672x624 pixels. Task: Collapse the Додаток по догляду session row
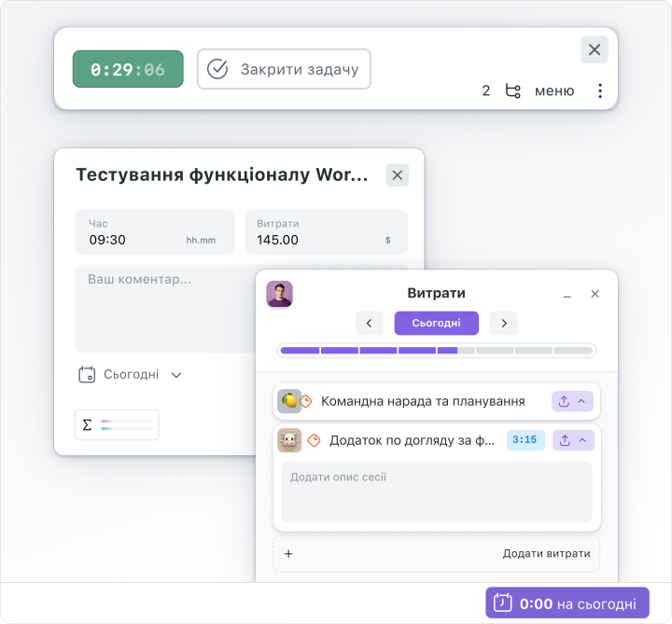point(582,440)
